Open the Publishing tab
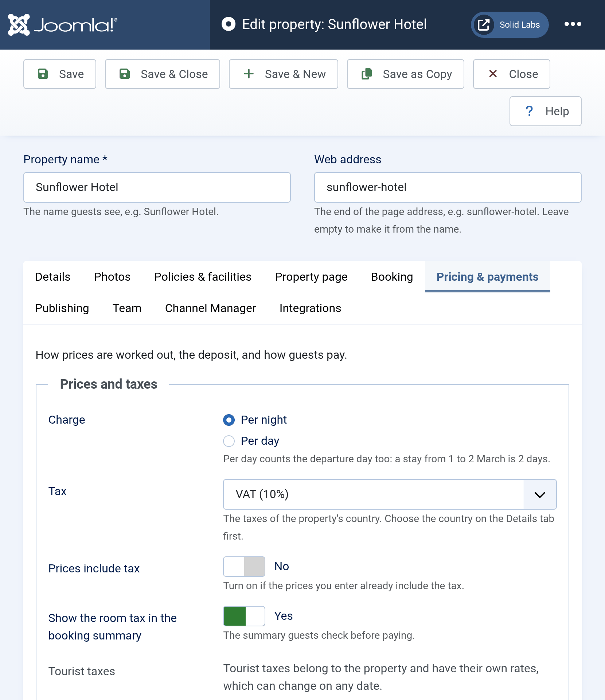605x700 pixels. point(62,308)
